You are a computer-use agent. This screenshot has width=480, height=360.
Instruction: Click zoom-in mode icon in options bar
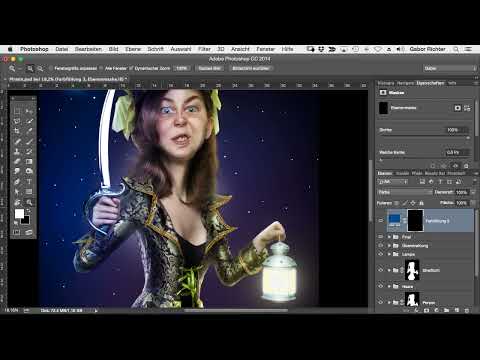click(30, 68)
